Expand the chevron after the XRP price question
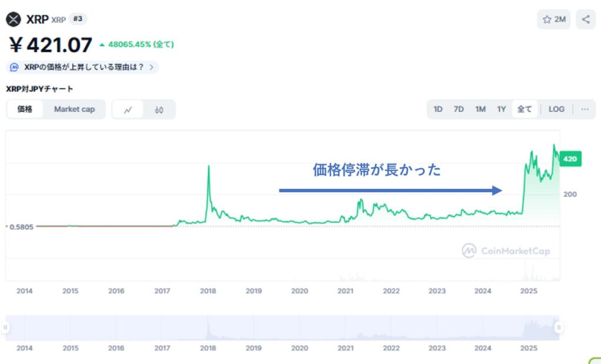 (152, 67)
